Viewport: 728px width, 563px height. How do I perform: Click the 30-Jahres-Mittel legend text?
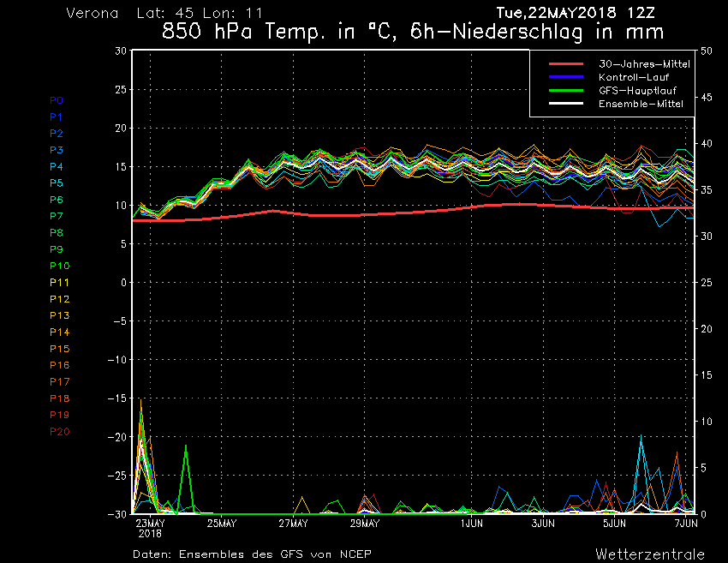(644, 64)
